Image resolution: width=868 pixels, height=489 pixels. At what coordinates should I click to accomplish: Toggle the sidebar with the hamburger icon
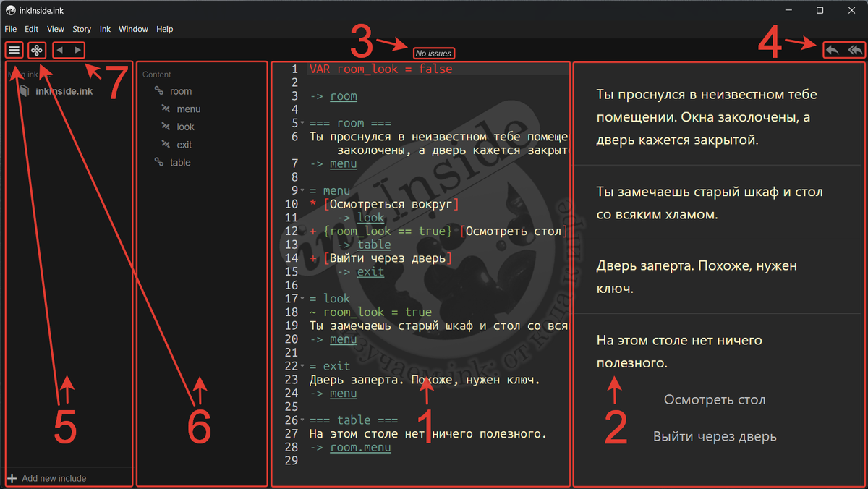(x=14, y=50)
